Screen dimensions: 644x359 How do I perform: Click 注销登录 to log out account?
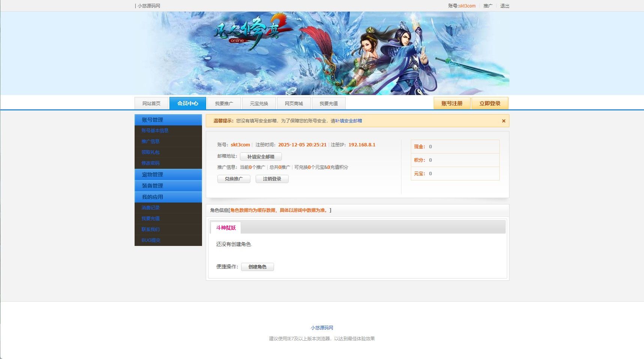[x=272, y=179]
